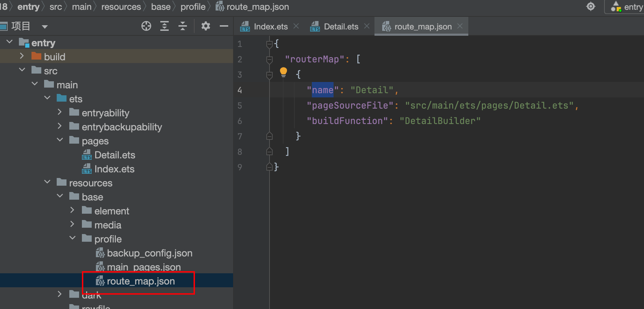Viewport: 644px width, 309px height.
Task: Click the project panel title '项目'
Action: pyautogui.click(x=21, y=26)
